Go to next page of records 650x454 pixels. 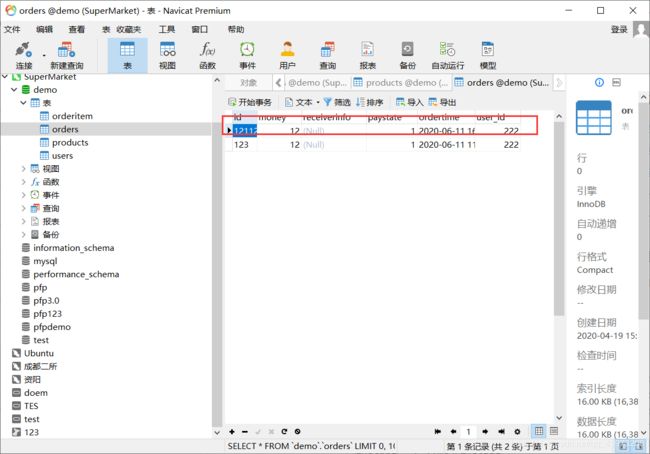pyautogui.click(x=485, y=432)
